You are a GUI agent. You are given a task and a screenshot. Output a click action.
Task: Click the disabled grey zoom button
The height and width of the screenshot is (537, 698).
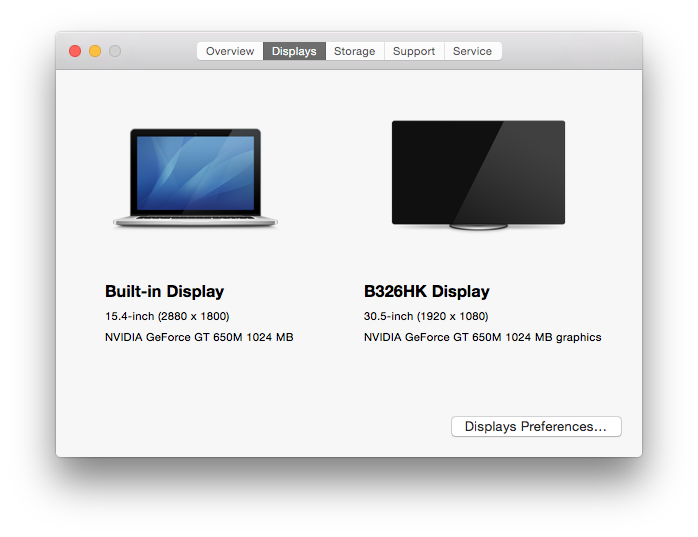click(x=115, y=51)
